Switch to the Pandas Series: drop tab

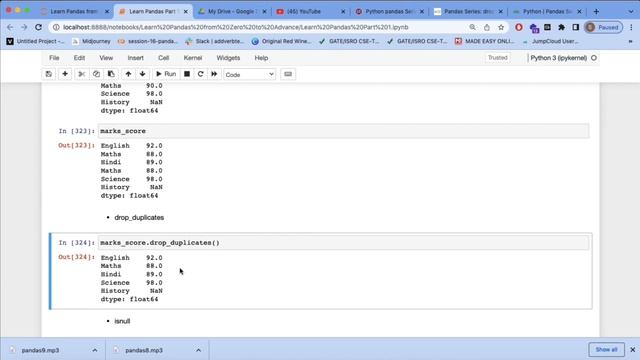pyautogui.click(x=468, y=11)
